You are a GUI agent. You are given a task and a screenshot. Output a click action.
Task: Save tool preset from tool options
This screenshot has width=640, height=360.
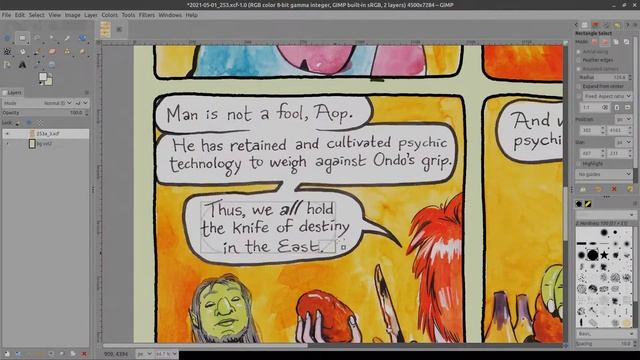[583, 189]
